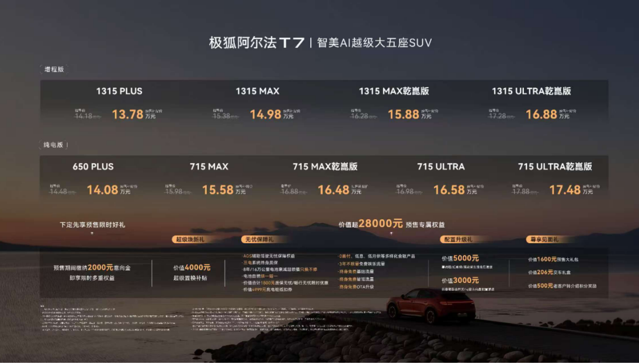The height and width of the screenshot is (364, 639).
Task: Click the 终身免费基础流量 line
Action: point(356,272)
